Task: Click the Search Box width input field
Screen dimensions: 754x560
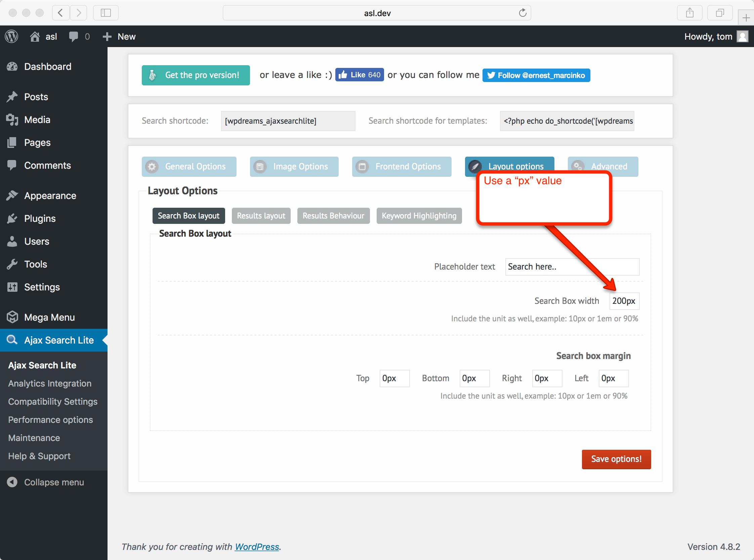Action: pos(624,301)
